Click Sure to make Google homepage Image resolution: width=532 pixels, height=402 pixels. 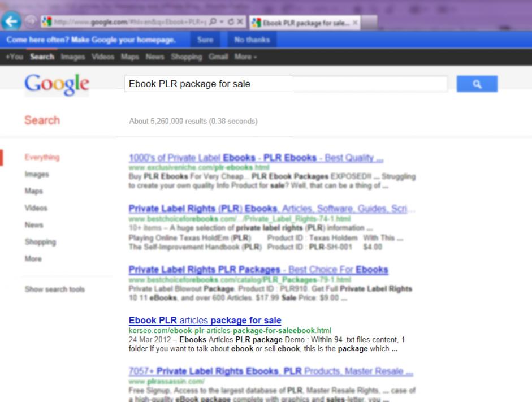(205, 40)
